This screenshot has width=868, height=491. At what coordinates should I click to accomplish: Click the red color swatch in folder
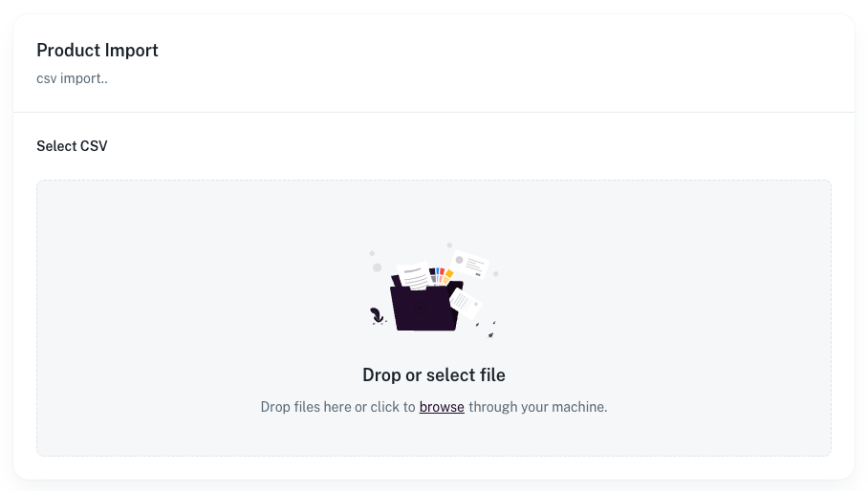click(441, 273)
